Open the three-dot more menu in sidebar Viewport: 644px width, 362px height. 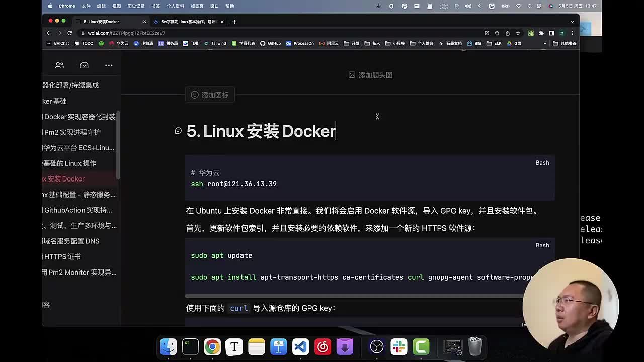coord(109,65)
